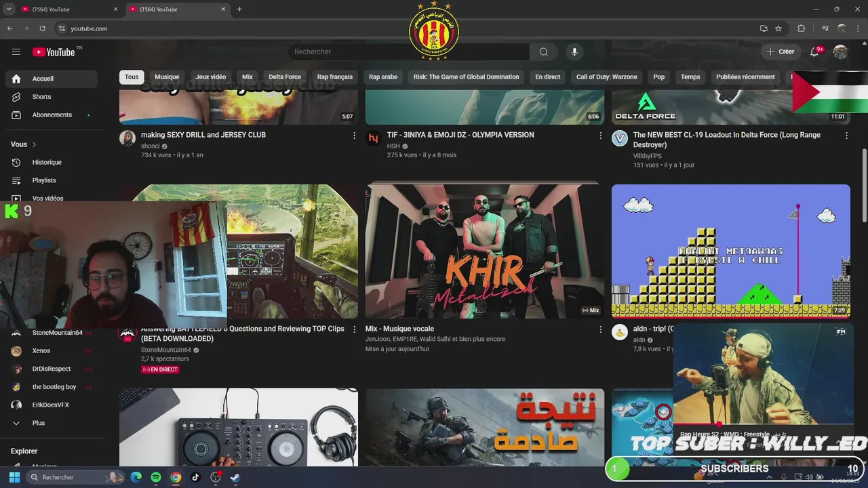Reload the page with the refresh button

tap(42, 28)
